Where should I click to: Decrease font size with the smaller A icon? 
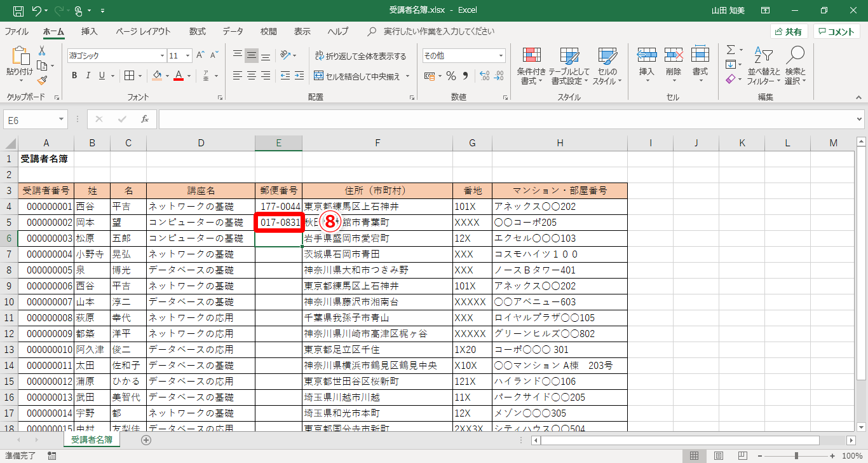click(214, 55)
